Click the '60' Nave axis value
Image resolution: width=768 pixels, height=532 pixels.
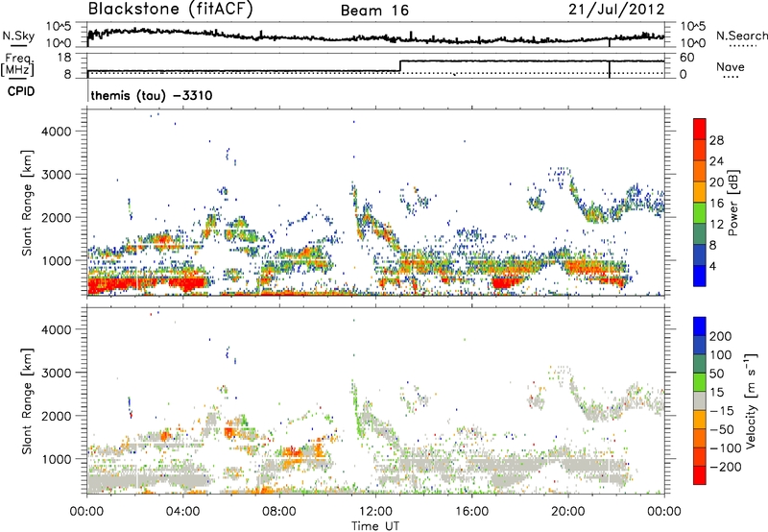tap(686, 58)
